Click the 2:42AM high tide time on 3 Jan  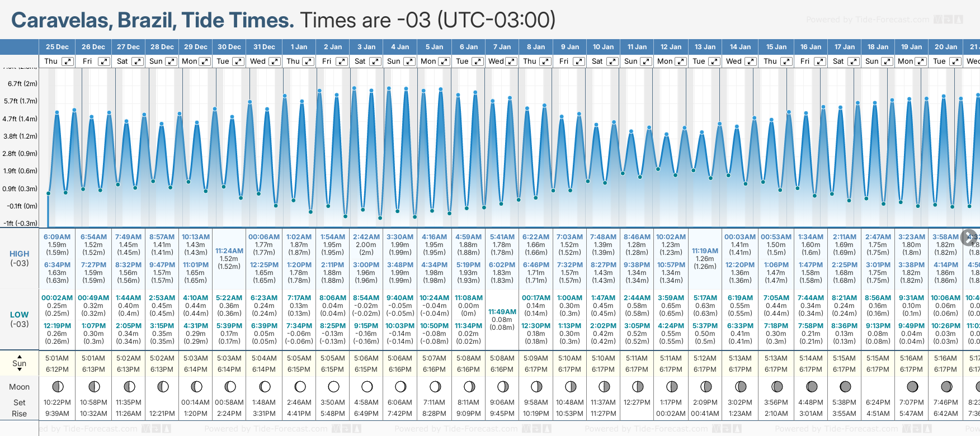366,237
